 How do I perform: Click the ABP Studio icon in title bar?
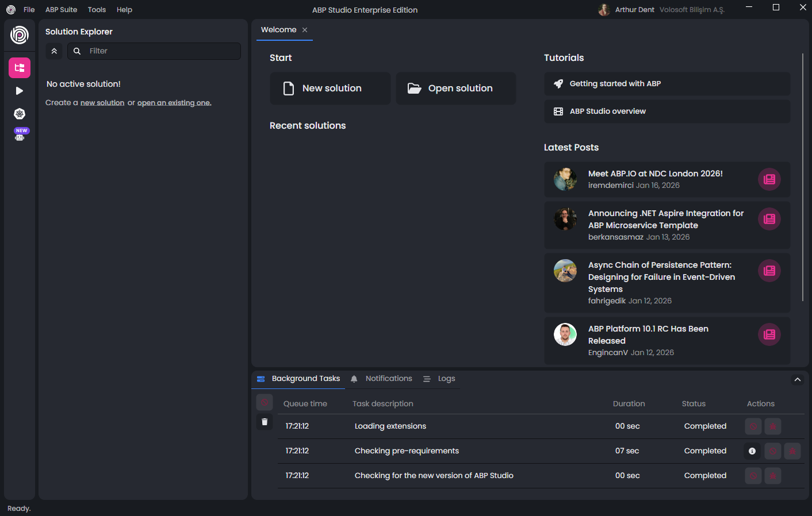[10, 10]
